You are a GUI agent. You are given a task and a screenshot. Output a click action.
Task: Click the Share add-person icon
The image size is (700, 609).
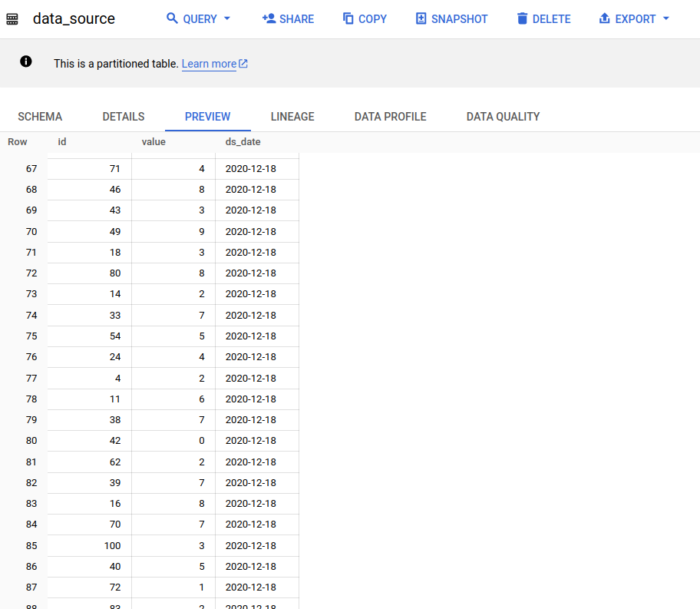(x=269, y=18)
